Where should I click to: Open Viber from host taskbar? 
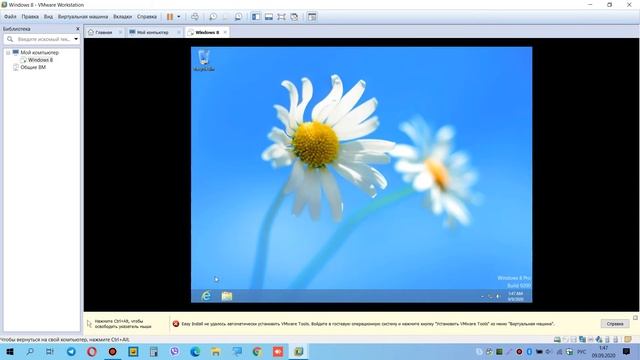tap(174, 351)
